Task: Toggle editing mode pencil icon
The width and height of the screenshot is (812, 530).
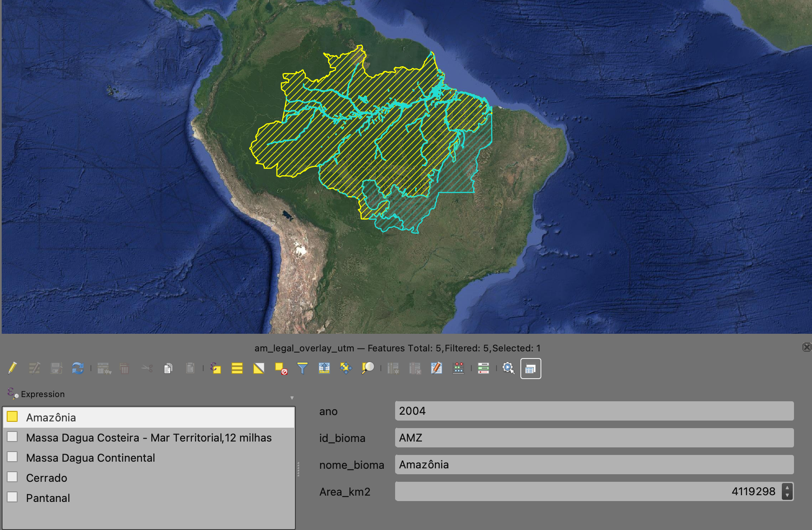Action: [x=12, y=368]
